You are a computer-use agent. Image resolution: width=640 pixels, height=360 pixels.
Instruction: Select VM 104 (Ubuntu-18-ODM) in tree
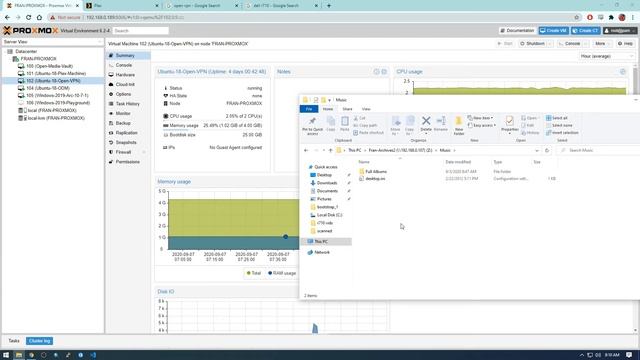pos(47,88)
